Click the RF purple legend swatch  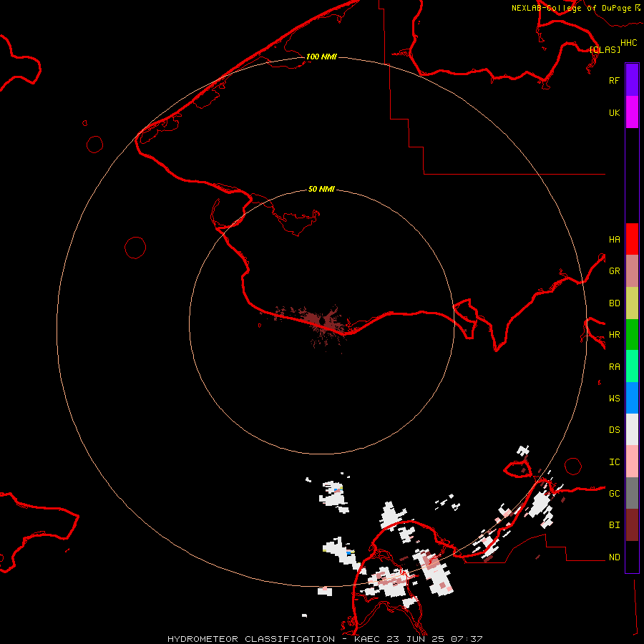(632, 79)
